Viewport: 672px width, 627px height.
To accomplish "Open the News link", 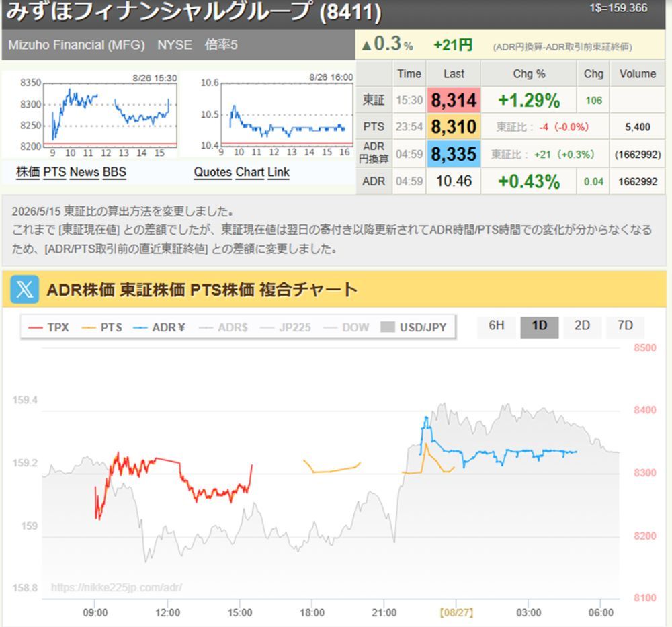I will pos(85,172).
